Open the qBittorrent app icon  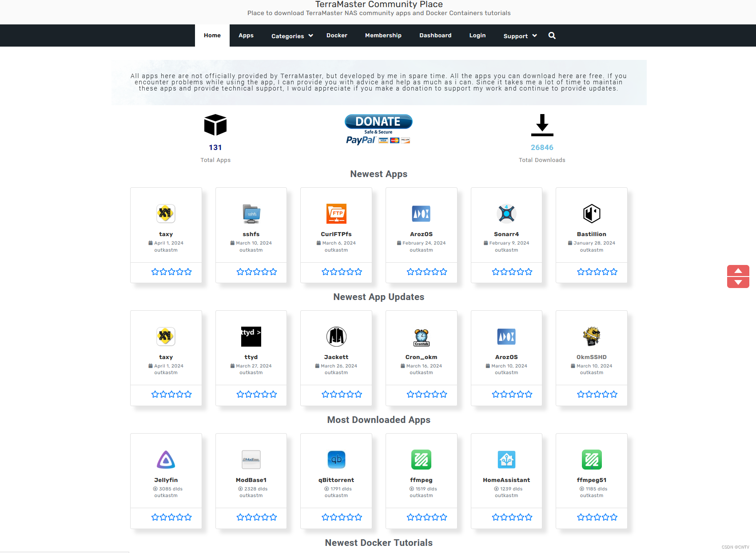[336, 459]
